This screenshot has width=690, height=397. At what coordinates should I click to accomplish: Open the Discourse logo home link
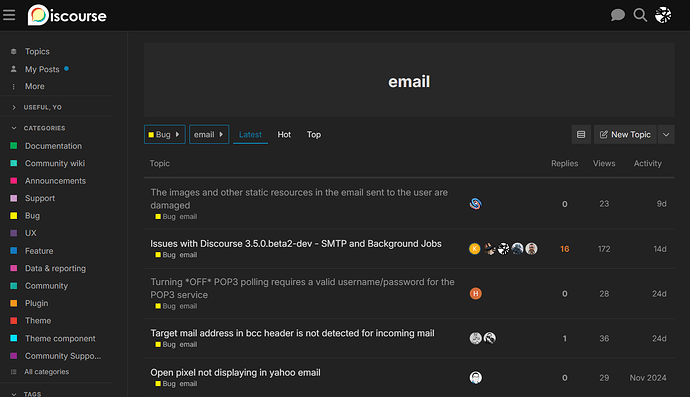point(67,15)
